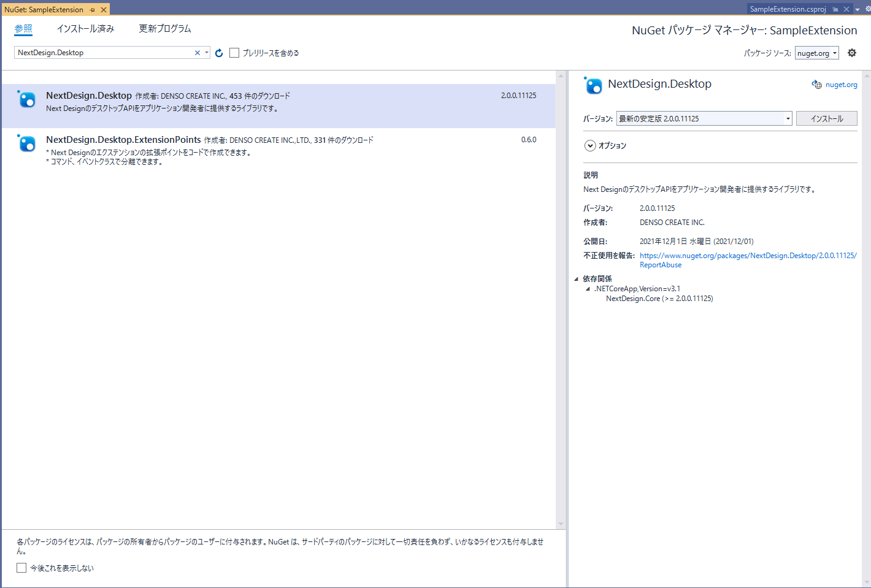This screenshot has height=588, width=871.
Task: Click the DENSO CREATE INC. author value in details
Action: (672, 223)
